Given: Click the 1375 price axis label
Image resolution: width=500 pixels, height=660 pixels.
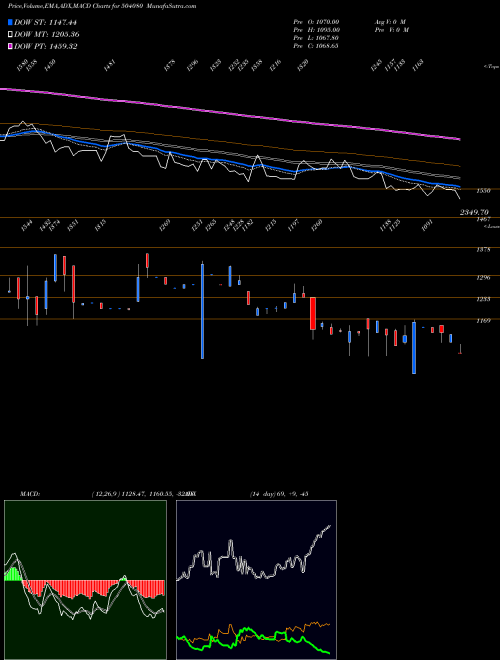Looking at the screenshot, I should (483, 250).
